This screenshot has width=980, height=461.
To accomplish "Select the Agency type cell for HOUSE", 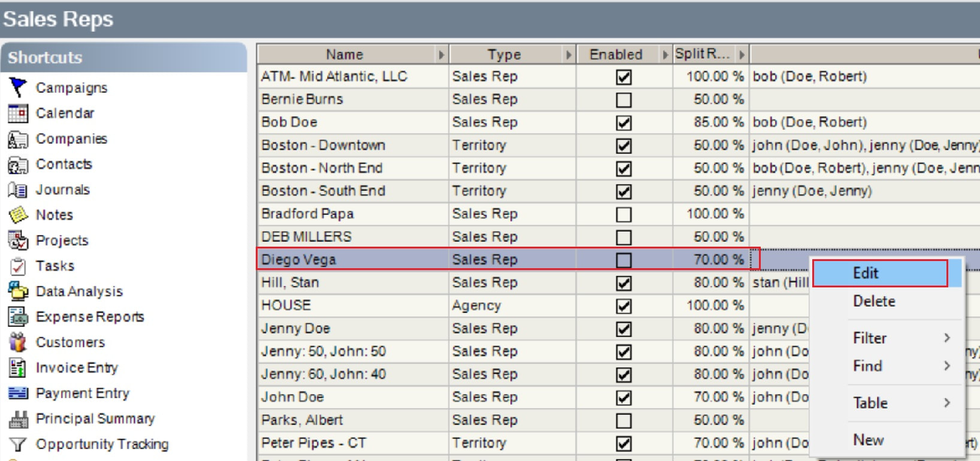I will pos(512,305).
